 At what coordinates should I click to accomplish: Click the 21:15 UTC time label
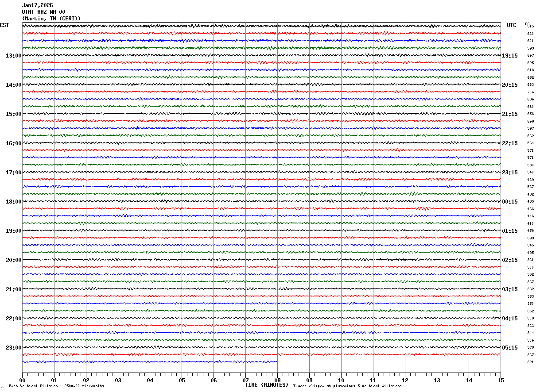(x=510, y=114)
